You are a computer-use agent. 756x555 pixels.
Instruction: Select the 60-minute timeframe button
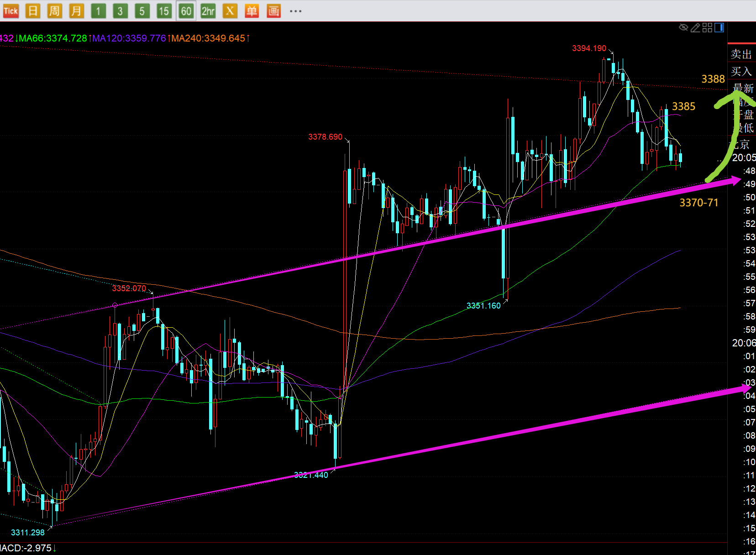(x=186, y=11)
